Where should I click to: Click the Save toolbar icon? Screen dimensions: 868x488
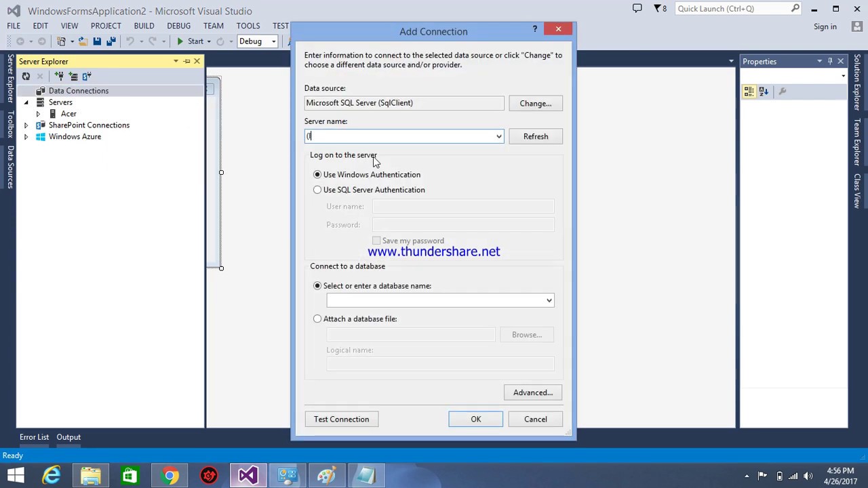click(x=97, y=42)
